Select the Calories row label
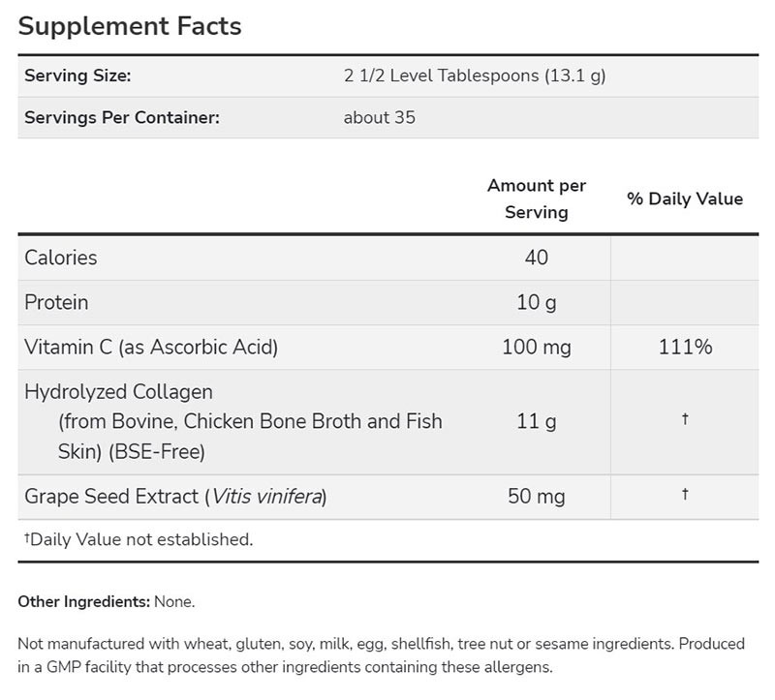 click(61, 258)
